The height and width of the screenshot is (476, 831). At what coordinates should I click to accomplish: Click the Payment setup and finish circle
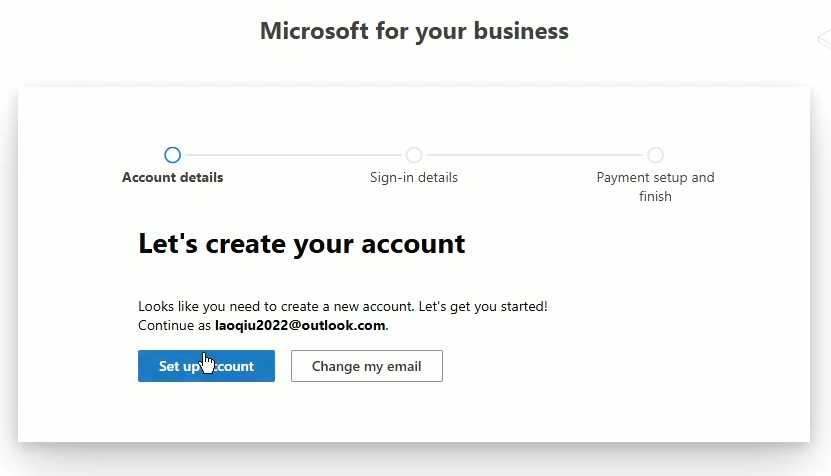pyautogui.click(x=655, y=155)
